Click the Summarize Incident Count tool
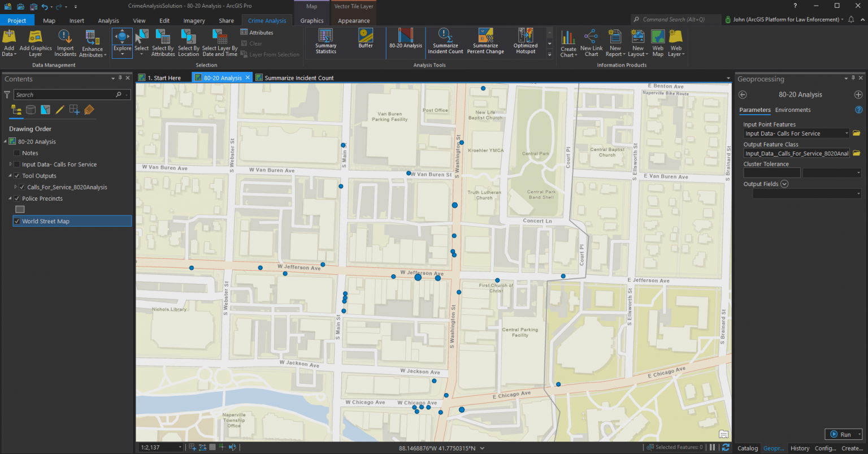 point(445,42)
